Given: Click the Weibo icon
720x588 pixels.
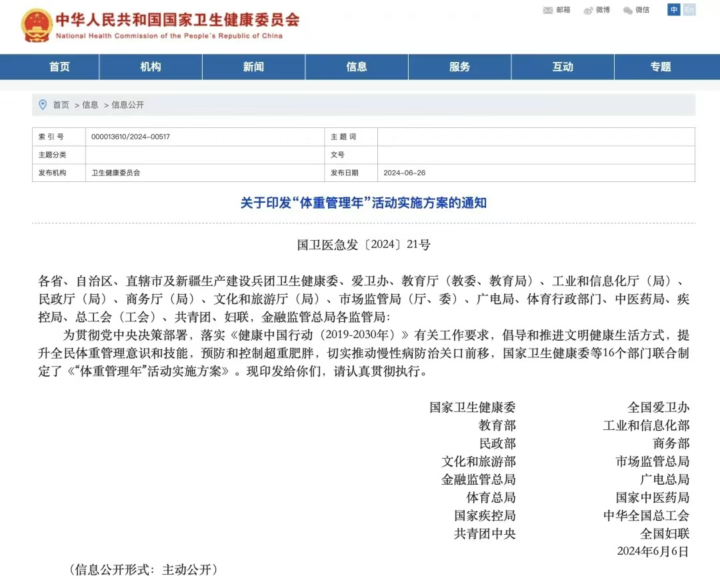Looking at the screenshot, I should point(588,10).
